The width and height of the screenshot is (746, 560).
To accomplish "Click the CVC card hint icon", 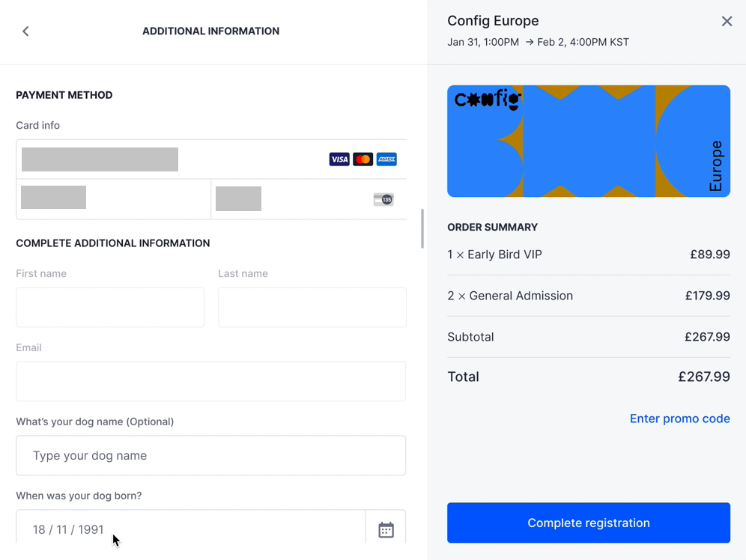I will pyautogui.click(x=383, y=199).
